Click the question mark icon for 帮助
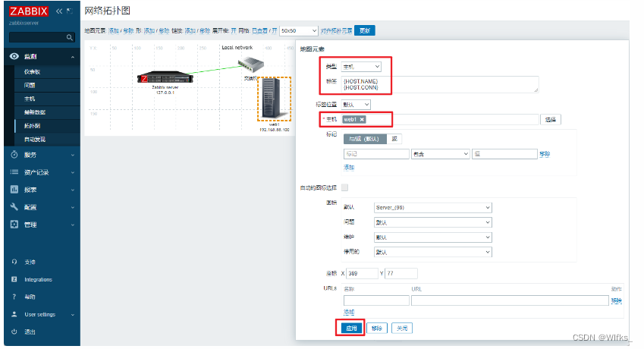 (14, 297)
